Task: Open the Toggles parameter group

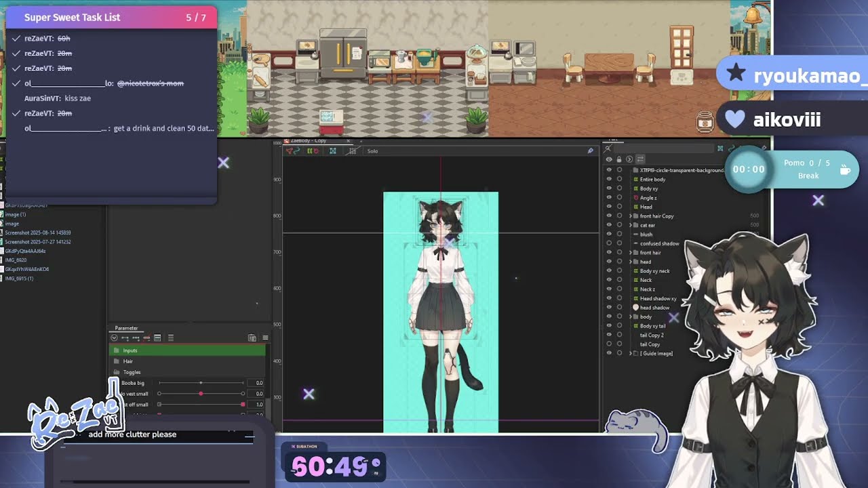Action: coord(188,372)
